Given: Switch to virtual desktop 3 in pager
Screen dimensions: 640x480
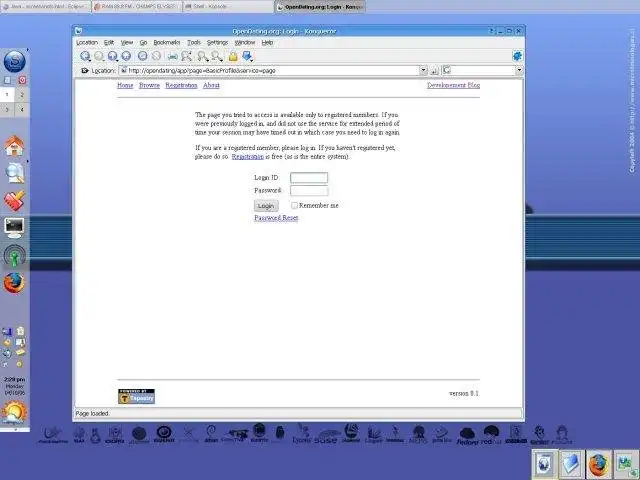Looking at the screenshot, I should 7,110.
